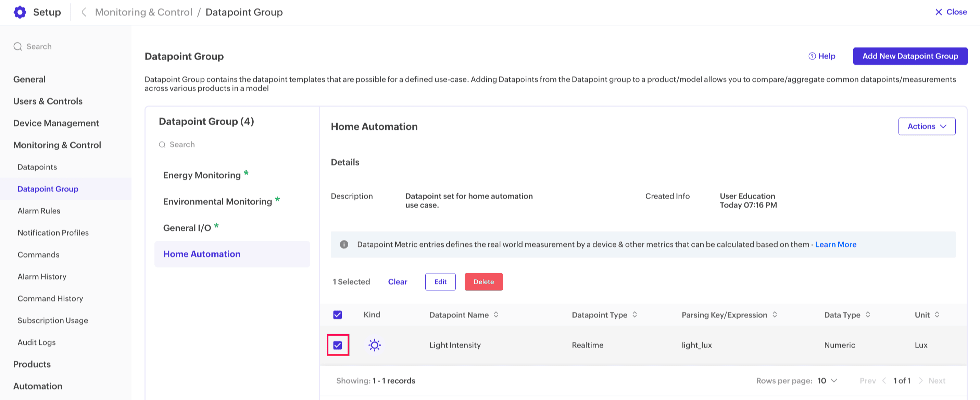This screenshot has width=980, height=400.
Task: Click the Help question mark icon
Action: (812, 56)
